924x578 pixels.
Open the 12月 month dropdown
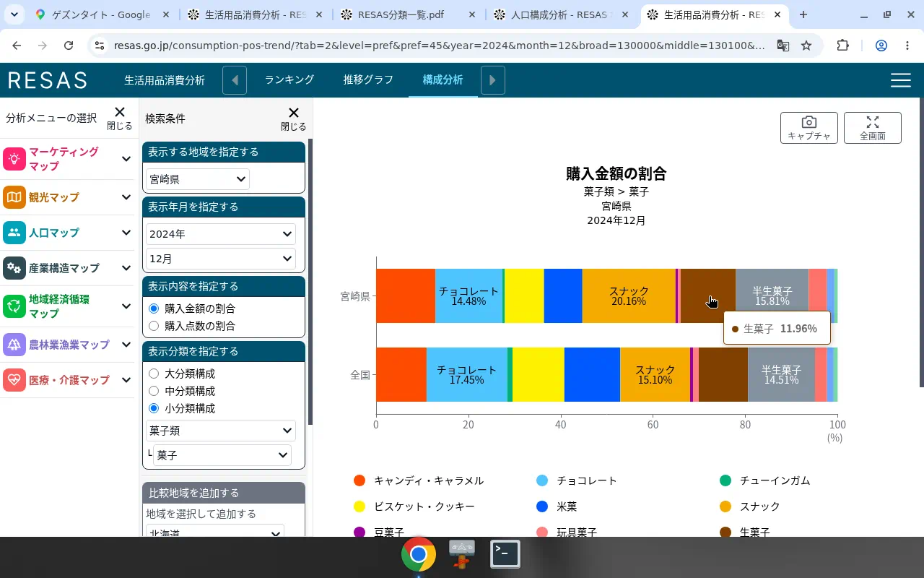coord(220,258)
